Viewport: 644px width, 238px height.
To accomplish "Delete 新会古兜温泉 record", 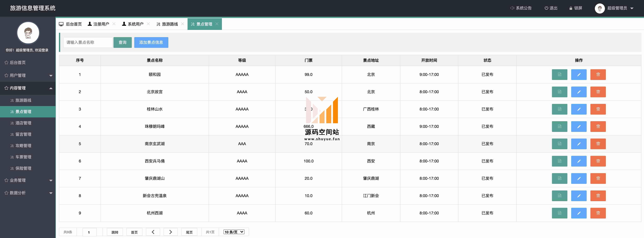I will 598,195.
